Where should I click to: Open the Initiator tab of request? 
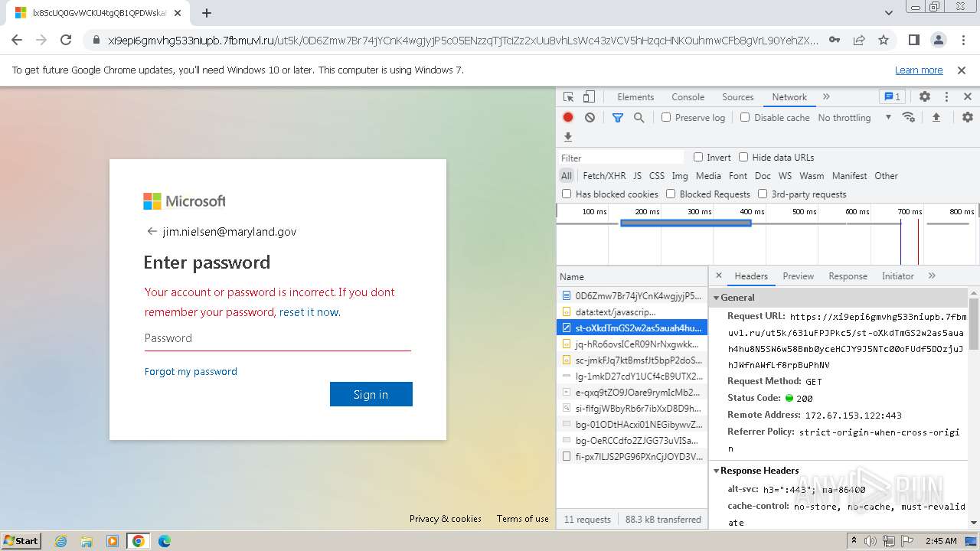point(897,276)
